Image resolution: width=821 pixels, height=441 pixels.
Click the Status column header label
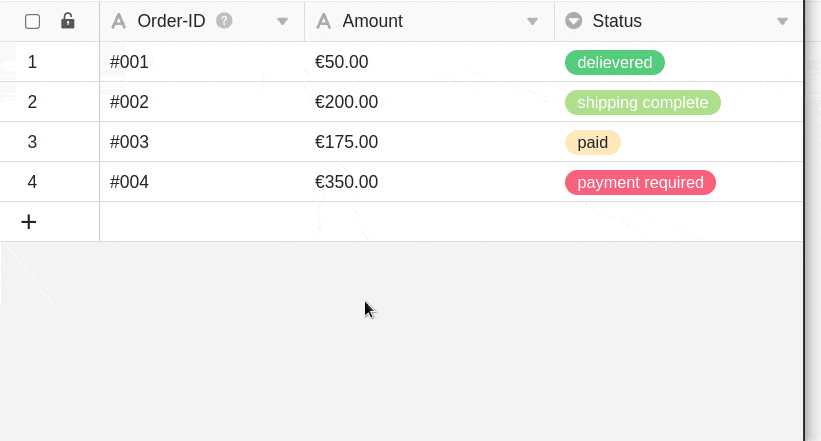(x=617, y=21)
